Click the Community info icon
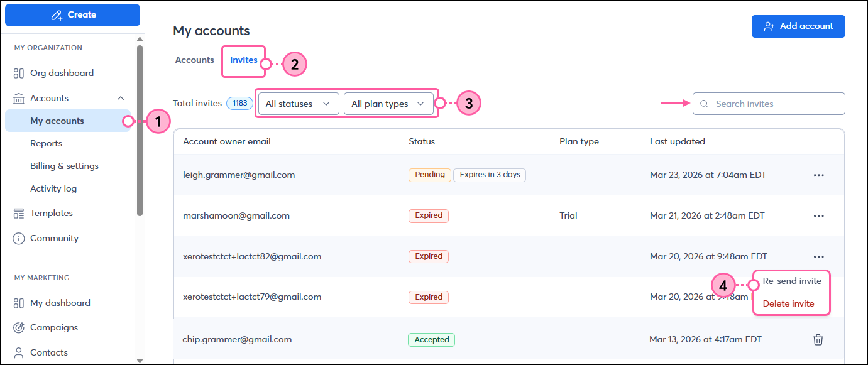The image size is (868, 365). tap(19, 238)
